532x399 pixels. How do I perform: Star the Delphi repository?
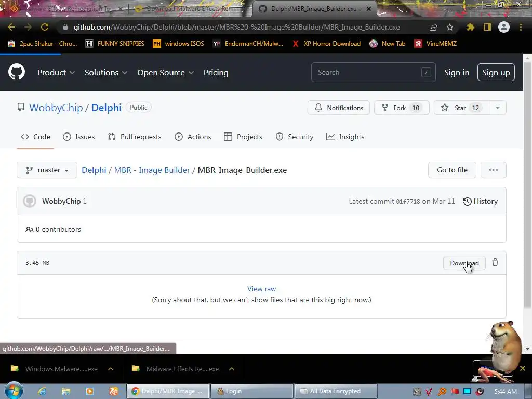461,108
